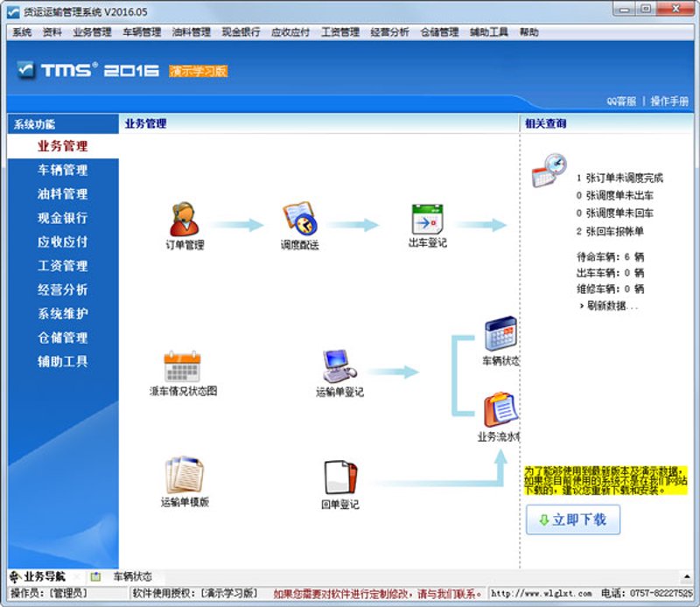Open the 仓储管理 menu bar item

tap(439, 32)
